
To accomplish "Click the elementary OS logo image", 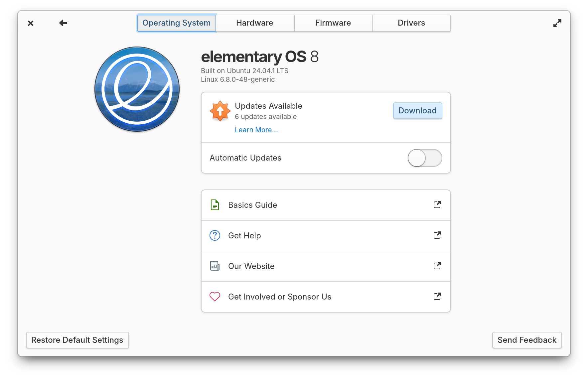I will click(x=137, y=89).
